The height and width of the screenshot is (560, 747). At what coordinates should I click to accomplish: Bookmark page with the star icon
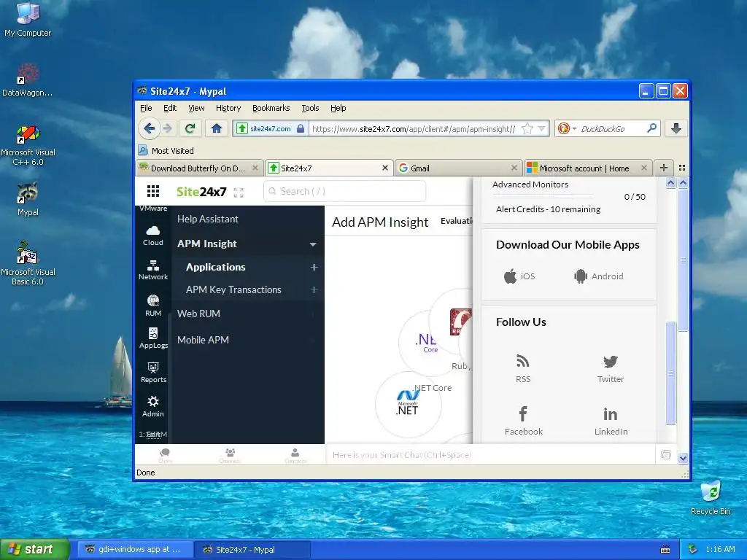527,128
